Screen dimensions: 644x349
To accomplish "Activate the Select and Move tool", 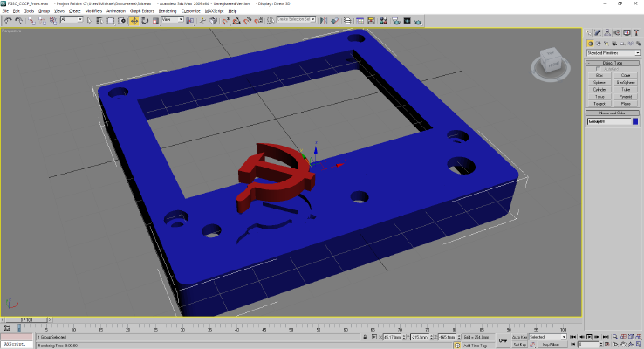I will click(134, 21).
